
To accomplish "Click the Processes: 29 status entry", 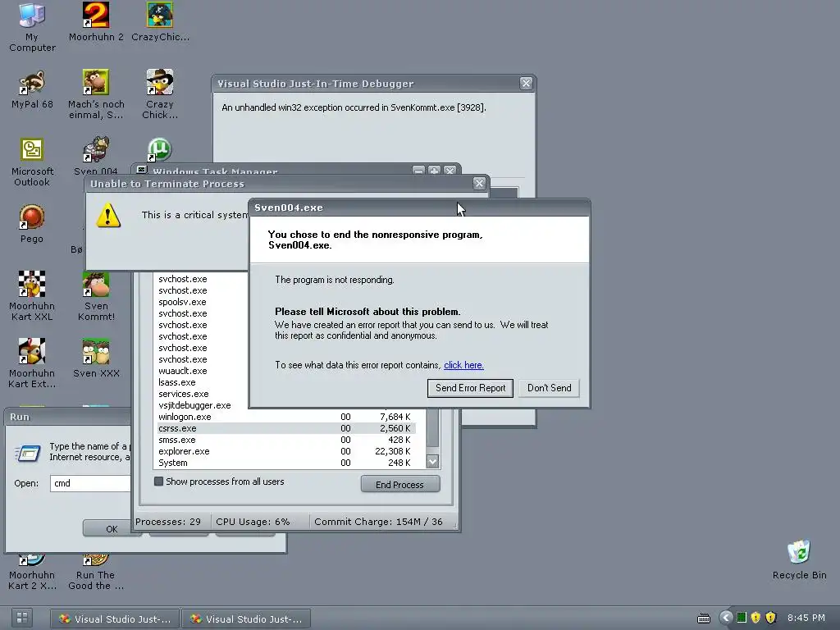I will click(168, 522).
